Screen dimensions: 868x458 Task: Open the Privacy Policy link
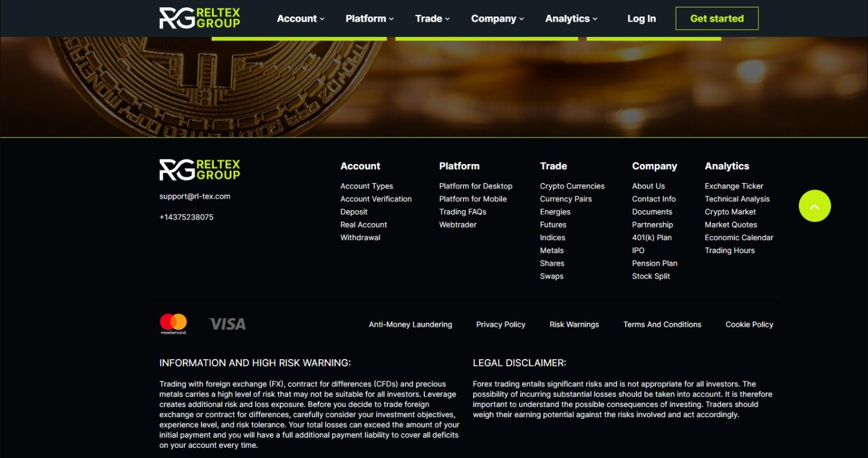[500, 325]
